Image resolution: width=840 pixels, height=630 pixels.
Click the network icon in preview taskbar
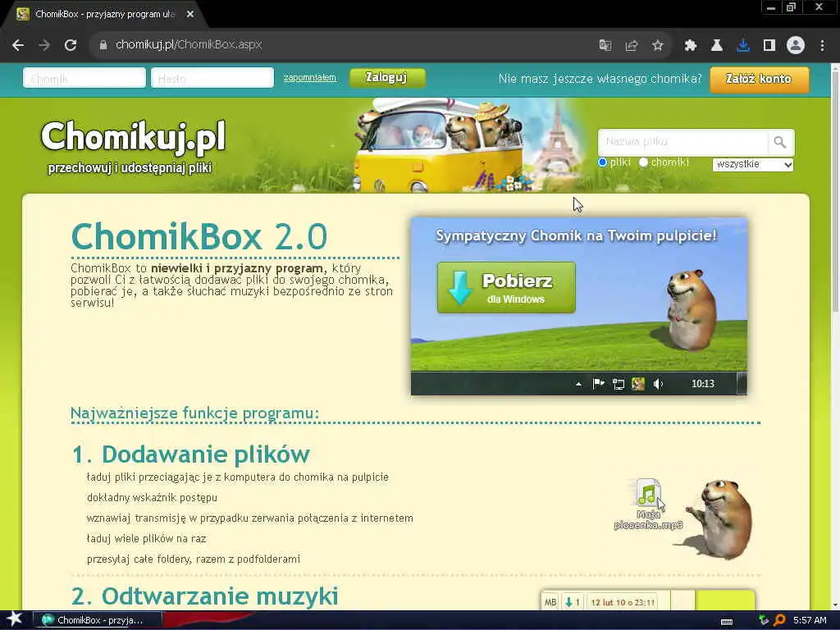619,384
